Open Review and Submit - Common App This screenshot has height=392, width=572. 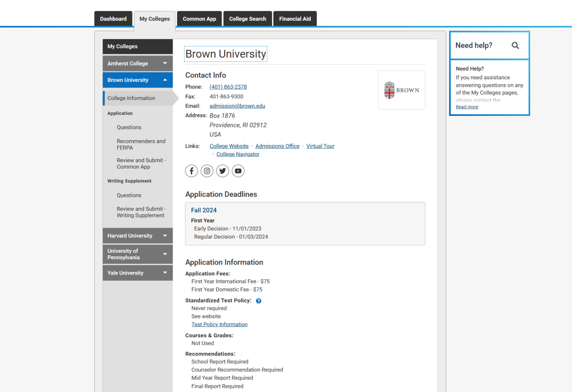(x=141, y=163)
